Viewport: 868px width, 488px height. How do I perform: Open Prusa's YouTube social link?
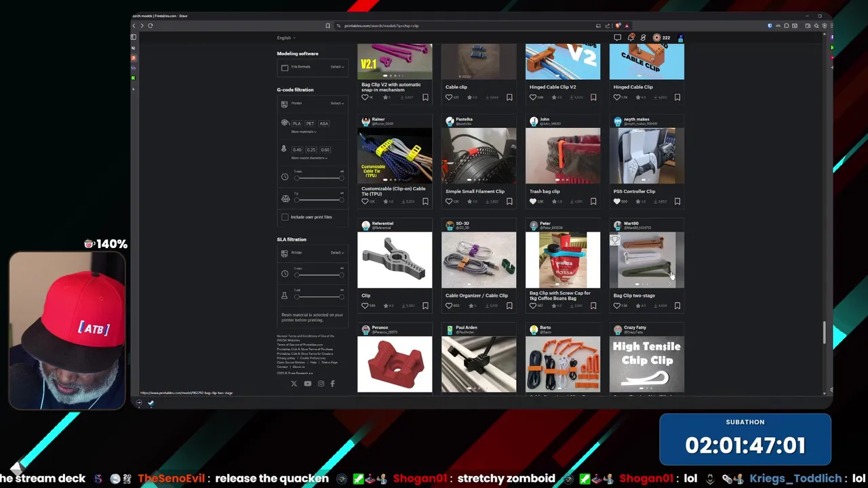click(x=307, y=384)
